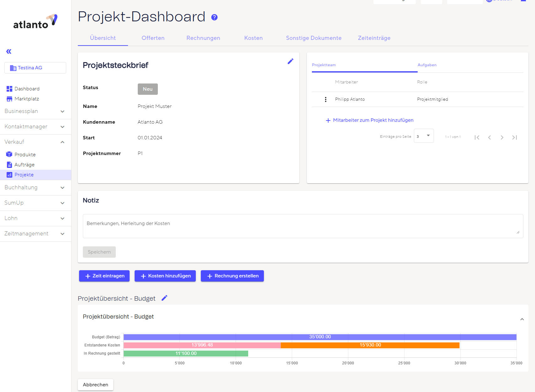
Task: Click the atlanto logo
Action: pos(35,22)
